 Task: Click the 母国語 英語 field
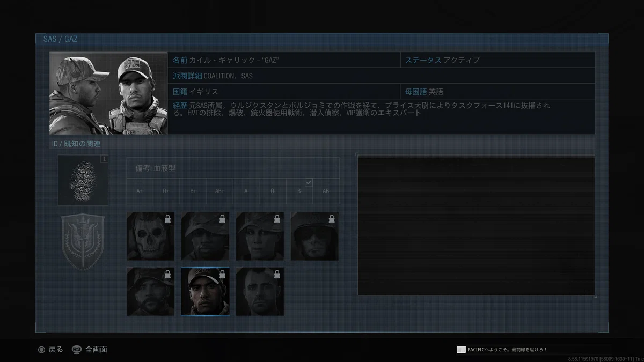pyautogui.click(x=497, y=91)
